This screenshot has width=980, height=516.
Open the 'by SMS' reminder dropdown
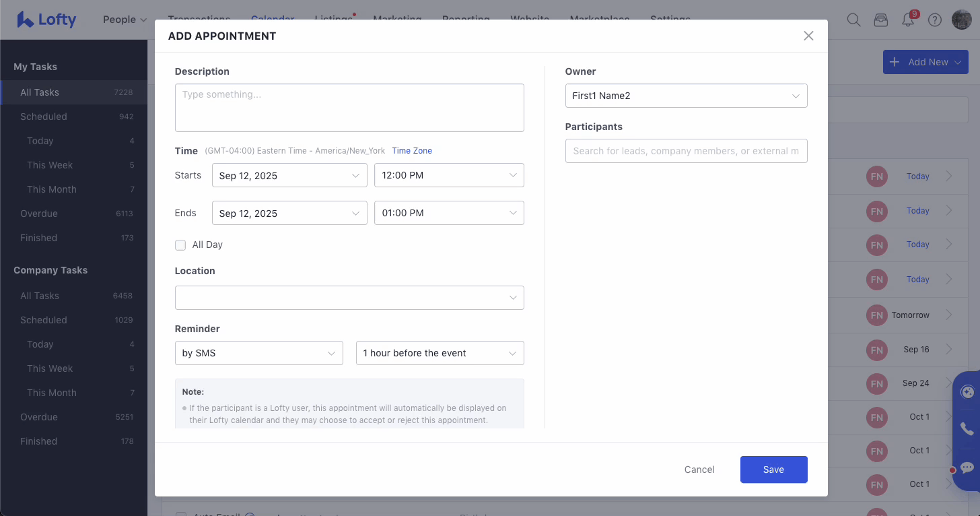point(258,353)
